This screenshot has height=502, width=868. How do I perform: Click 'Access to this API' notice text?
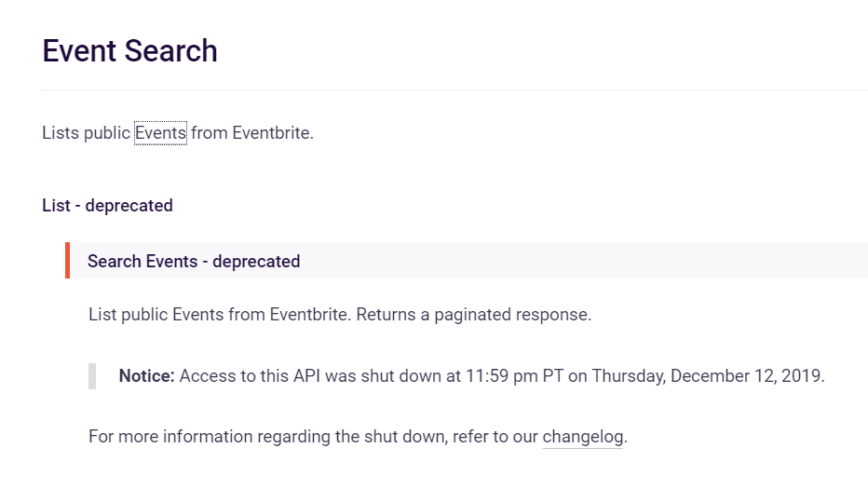[x=250, y=376]
